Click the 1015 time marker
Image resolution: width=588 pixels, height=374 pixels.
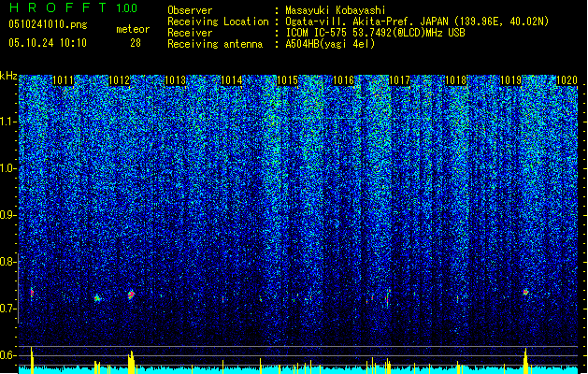pos(287,80)
